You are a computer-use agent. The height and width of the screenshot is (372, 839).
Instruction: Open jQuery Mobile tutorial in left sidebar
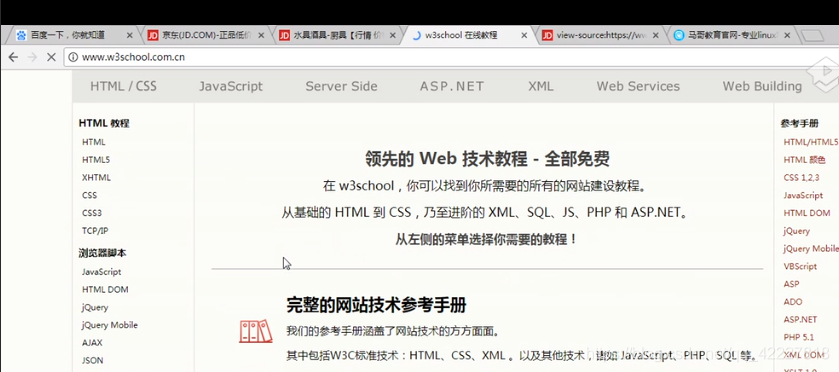pos(110,325)
